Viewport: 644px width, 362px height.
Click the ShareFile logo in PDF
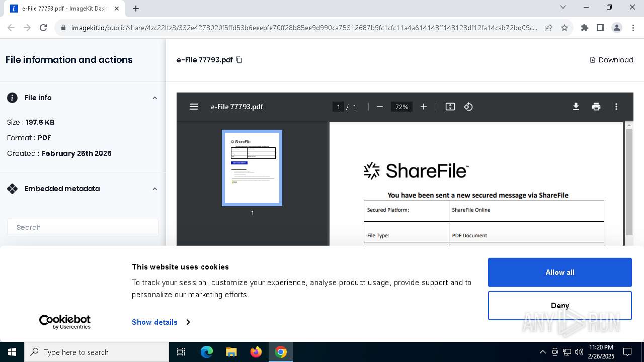tap(416, 171)
